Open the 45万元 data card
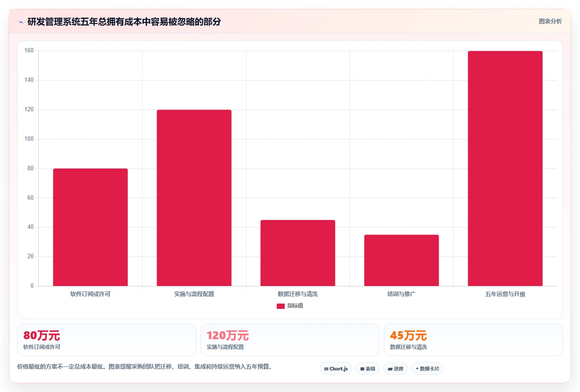The width and height of the screenshot is (580, 392). click(x=473, y=340)
